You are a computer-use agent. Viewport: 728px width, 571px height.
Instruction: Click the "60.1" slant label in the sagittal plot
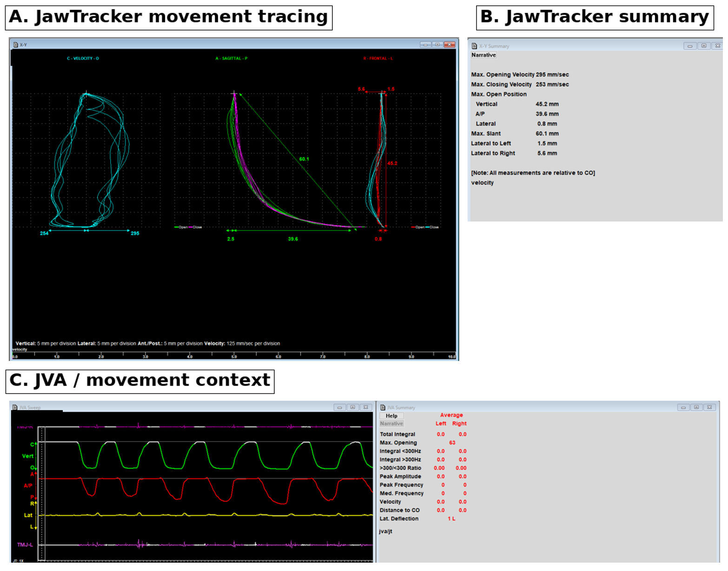pyautogui.click(x=304, y=159)
